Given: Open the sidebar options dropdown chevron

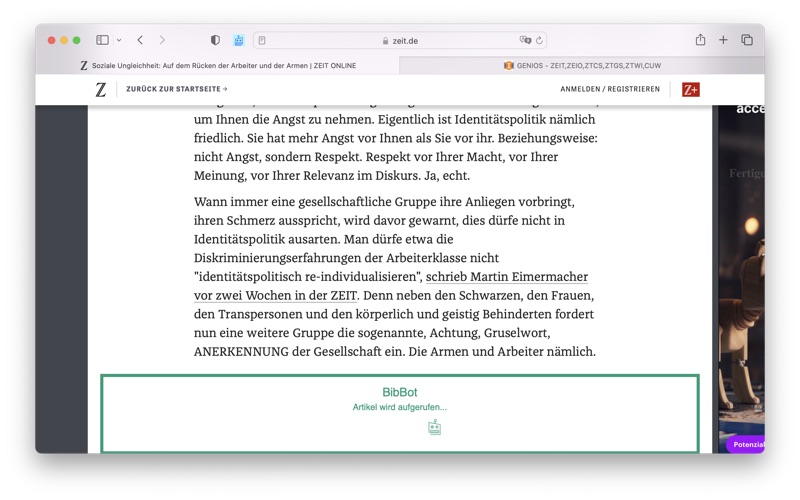Looking at the screenshot, I should [119, 40].
